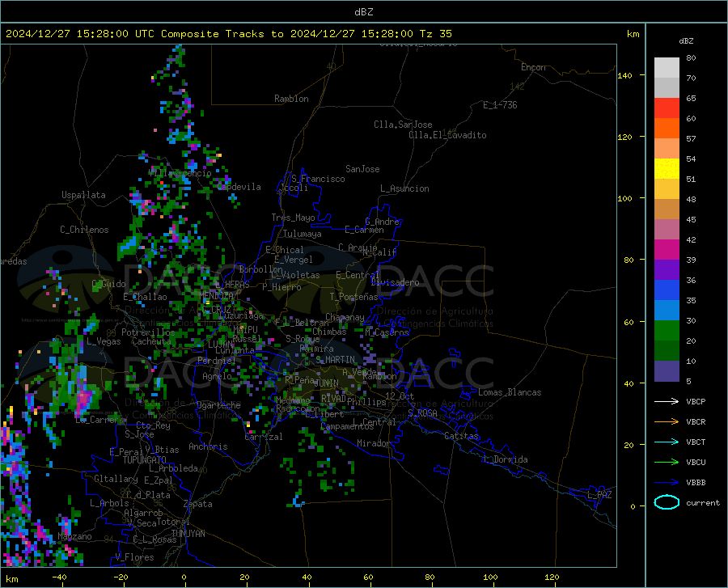The width and height of the screenshot is (728, 588).
Task: Click the 100 km vertical axis tick label
Action: (x=624, y=199)
